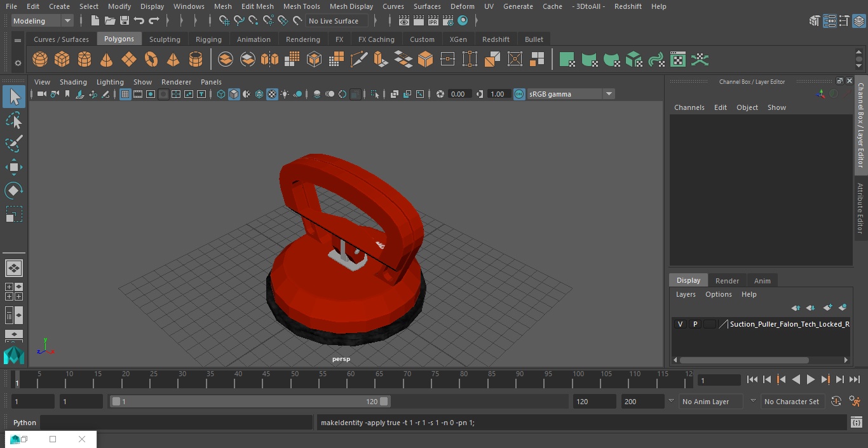
Task: Open the Layers menu in Layer Editor
Action: [x=685, y=294]
